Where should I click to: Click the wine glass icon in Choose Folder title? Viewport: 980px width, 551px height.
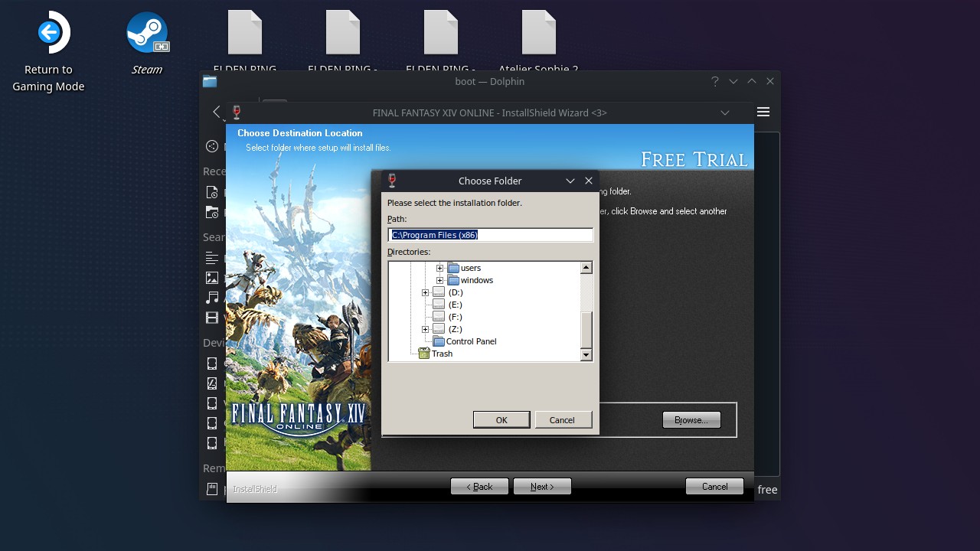click(x=392, y=181)
